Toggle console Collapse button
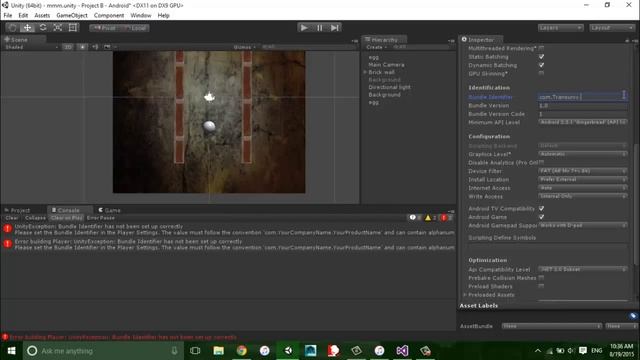This screenshot has height=360, width=640. 35,218
